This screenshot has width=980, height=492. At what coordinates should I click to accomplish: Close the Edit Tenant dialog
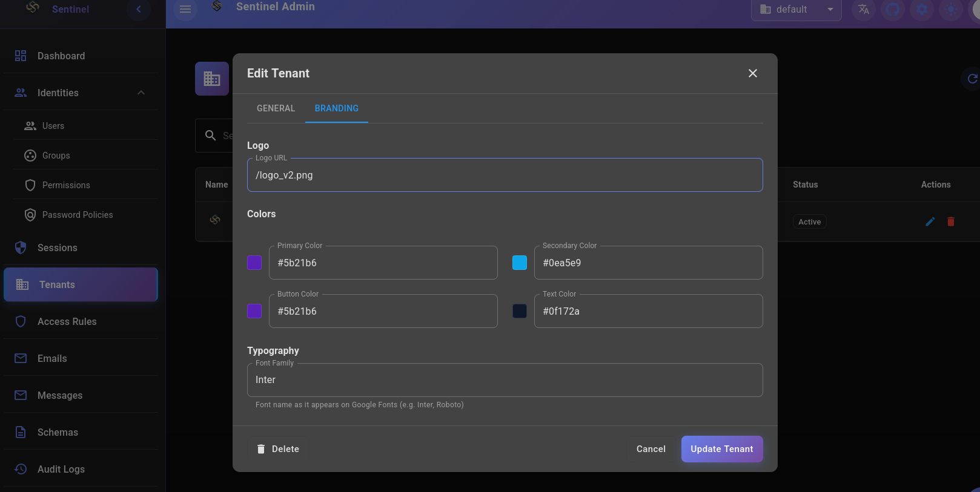(x=753, y=73)
